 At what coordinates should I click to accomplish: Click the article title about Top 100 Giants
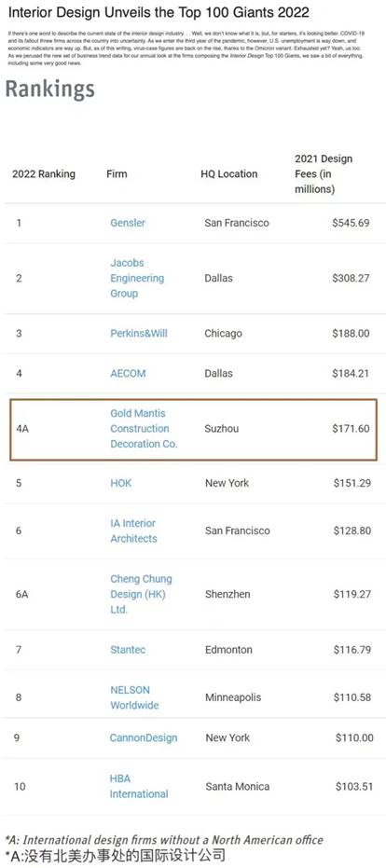point(159,12)
